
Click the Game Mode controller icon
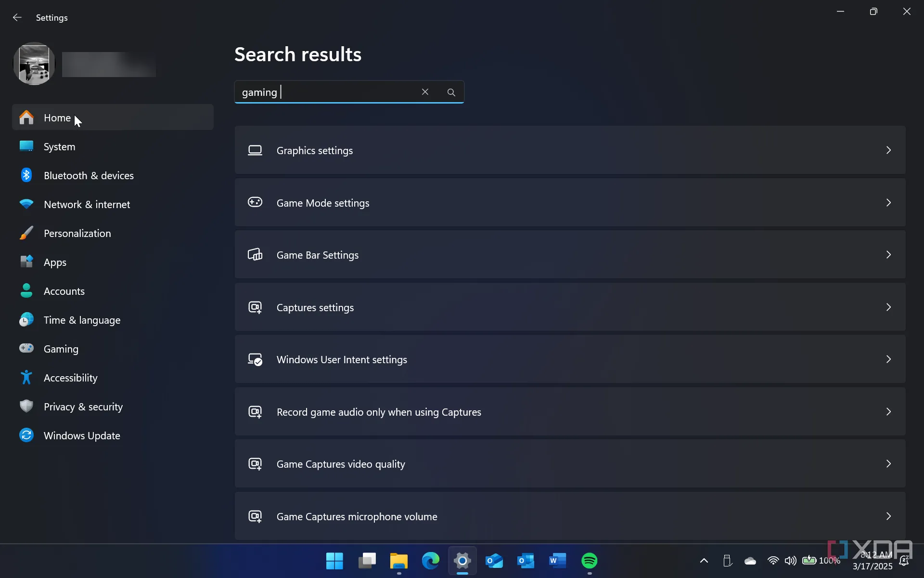click(x=255, y=202)
